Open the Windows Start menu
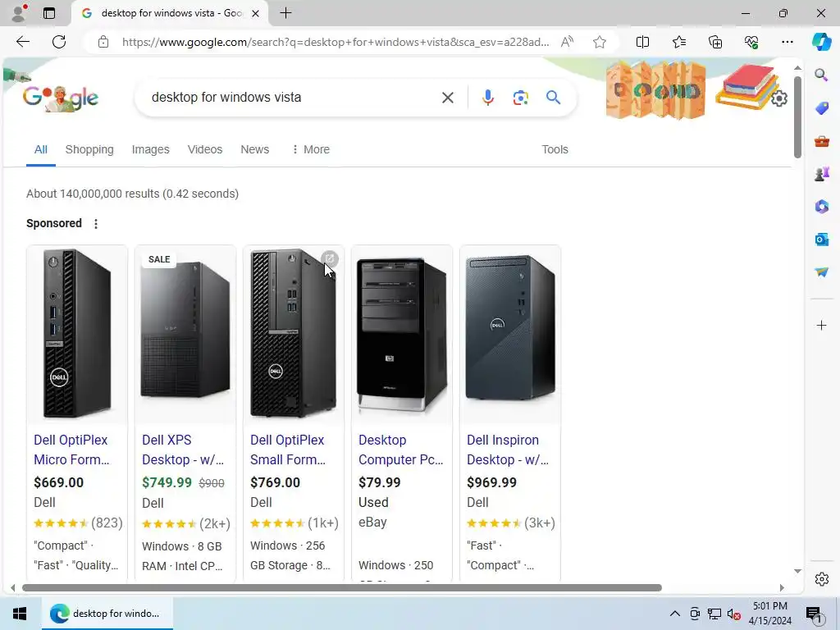Screen dimensions: 840x630 [20, 614]
